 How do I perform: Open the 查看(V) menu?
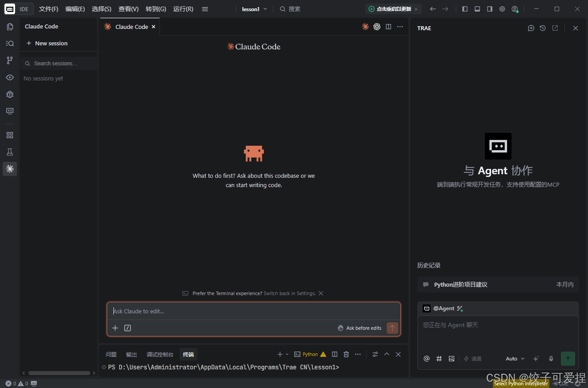click(x=128, y=9)
